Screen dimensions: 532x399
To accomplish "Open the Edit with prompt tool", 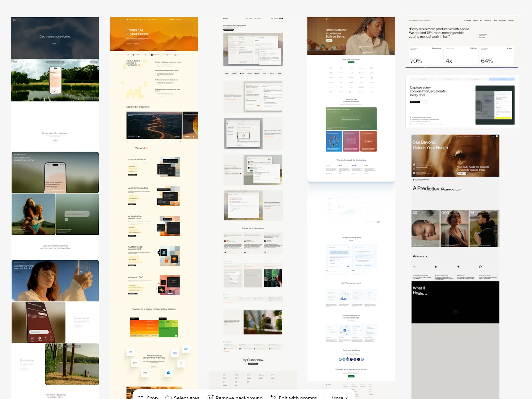I will (x=294, y=397).
